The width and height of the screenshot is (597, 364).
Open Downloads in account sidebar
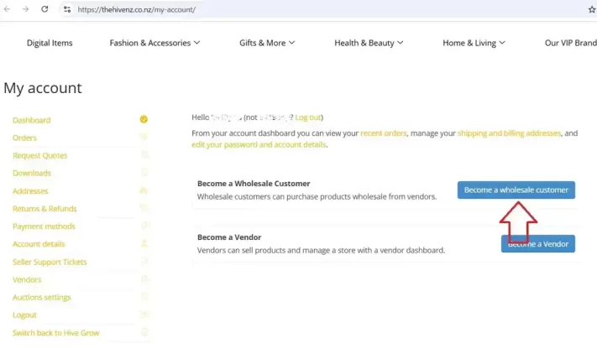32,173
